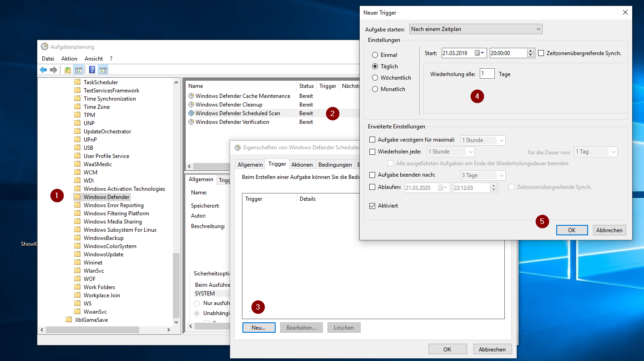The height and width of the screenshot is (361, 644).
Task: Click the start time spinner up arrow
Action: tap(530, 51)
